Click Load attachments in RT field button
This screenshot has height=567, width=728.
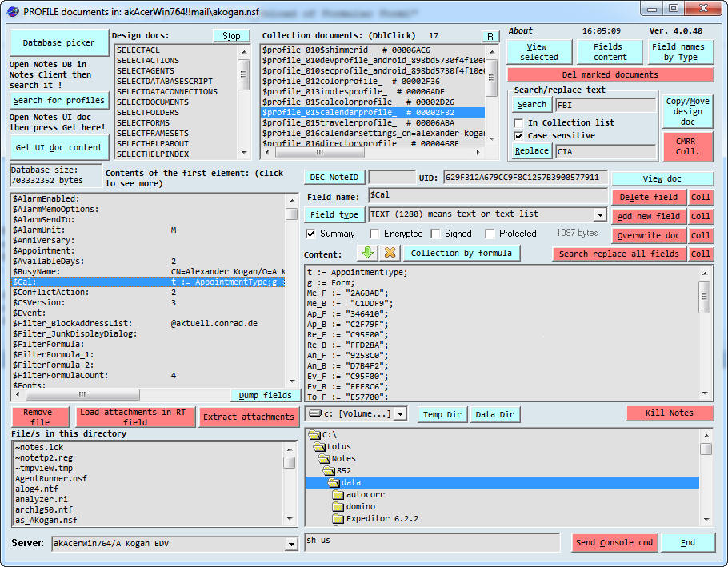tap(135, 417)
